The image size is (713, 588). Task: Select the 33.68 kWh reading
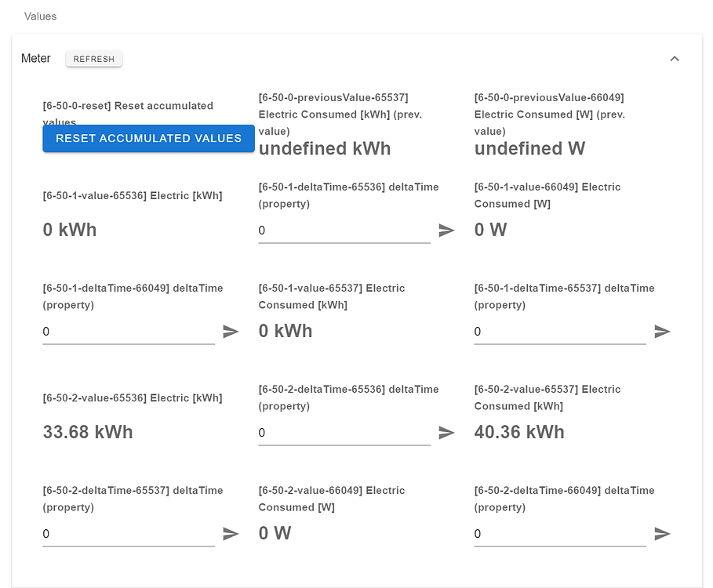coord(88,432)
